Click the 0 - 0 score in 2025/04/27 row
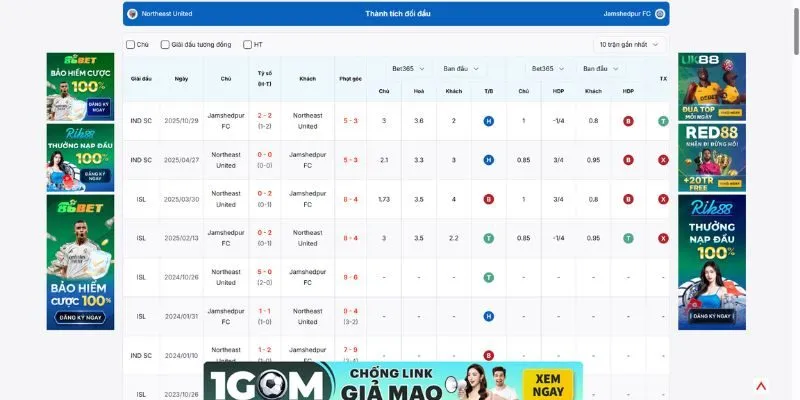Screen dimensions: 800x400 point(265,155)
